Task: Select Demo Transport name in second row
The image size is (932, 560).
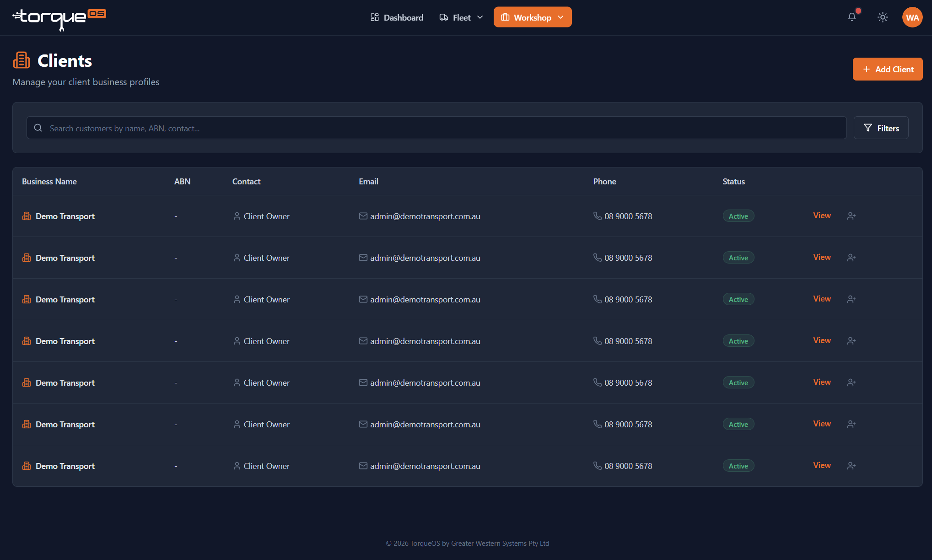Action: point(65,258)
